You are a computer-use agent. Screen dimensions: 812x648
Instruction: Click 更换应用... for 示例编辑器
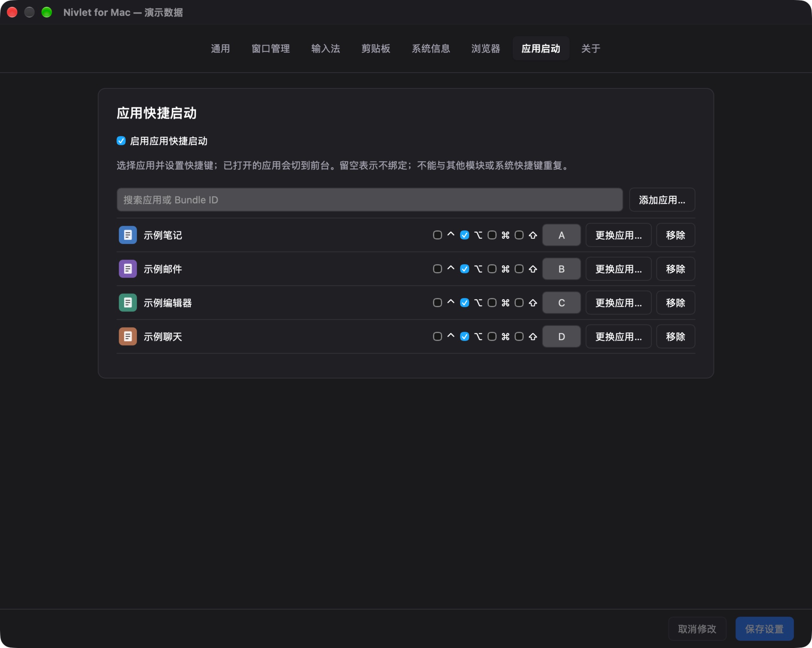tap(618, 303)
